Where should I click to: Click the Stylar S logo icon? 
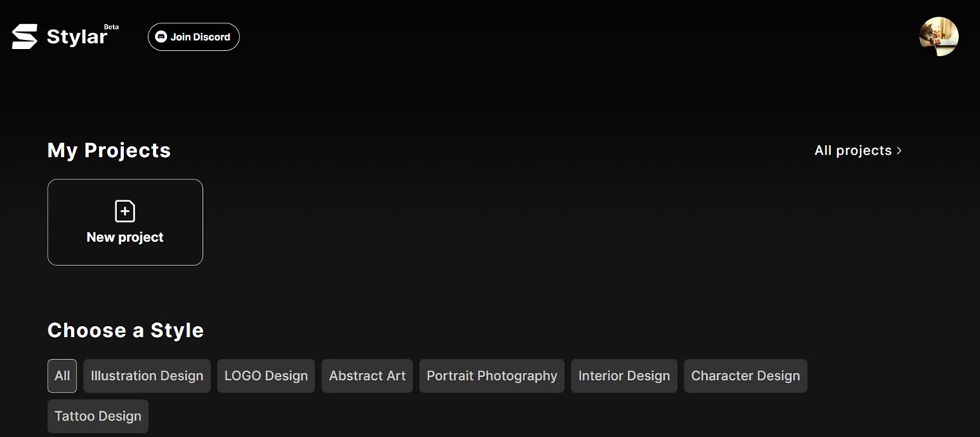(25, 37)
